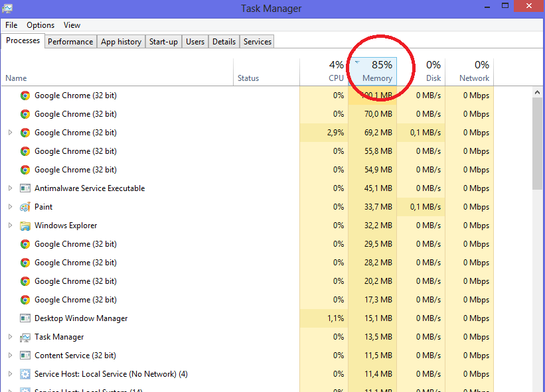The height and width of the screenshot is (392, 545).
Task: Sort processes by the Status column
Action: (267, 72)
